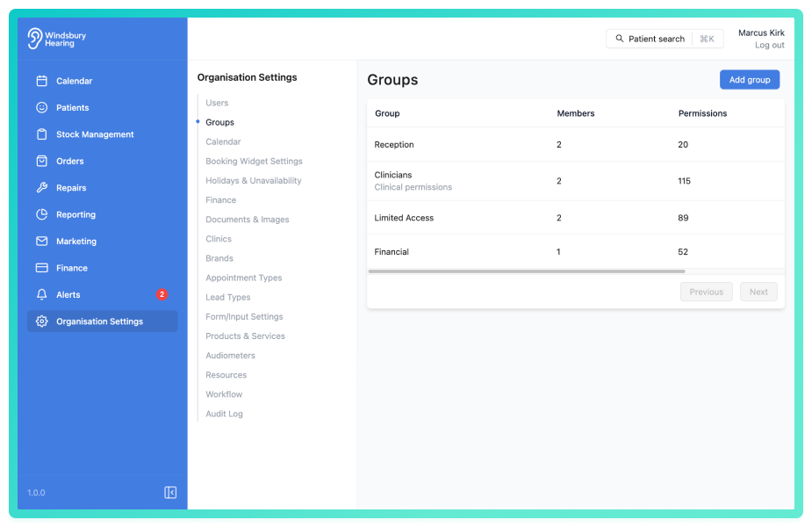Click the Finance card icon
The height and width of the screenshot is (527, 812).
pos(42,268)
